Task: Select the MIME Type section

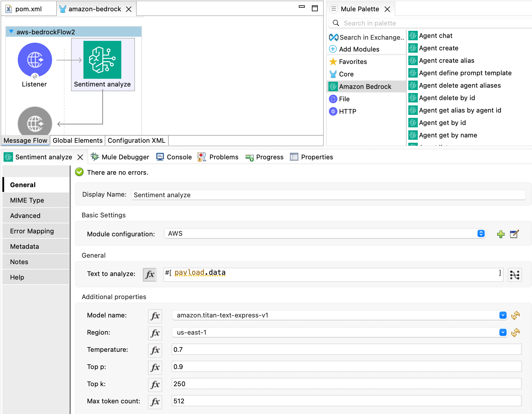Action: pos(36,200)
